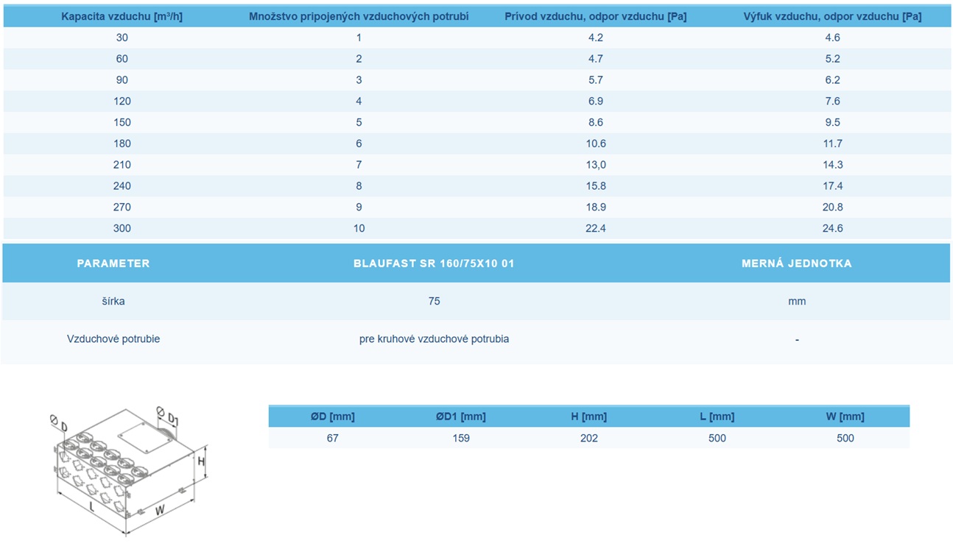Click the "W [mm]" dimension header
This screenshot has height=560, width=953.
coord(845,417)
